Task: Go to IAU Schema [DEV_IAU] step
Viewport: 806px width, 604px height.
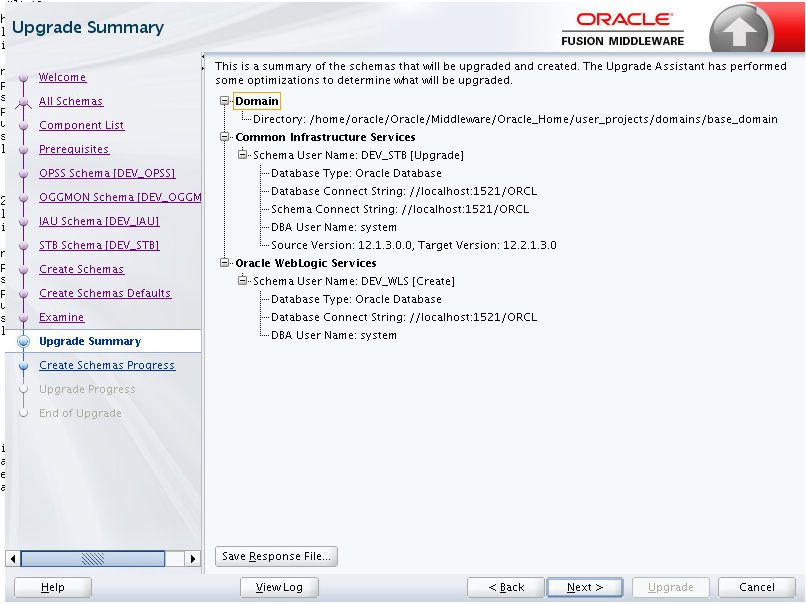Action: point(99,221)
